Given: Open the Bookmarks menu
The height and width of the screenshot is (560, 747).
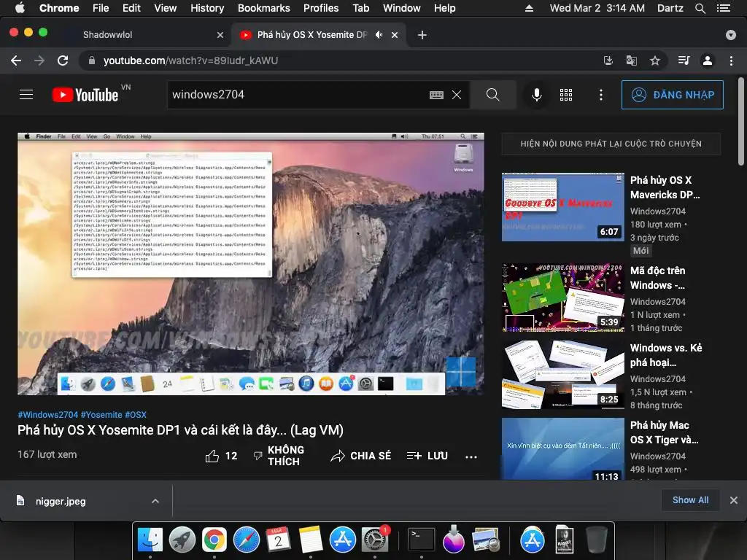Looking at the screenshot, I should (x=263, y=8).
